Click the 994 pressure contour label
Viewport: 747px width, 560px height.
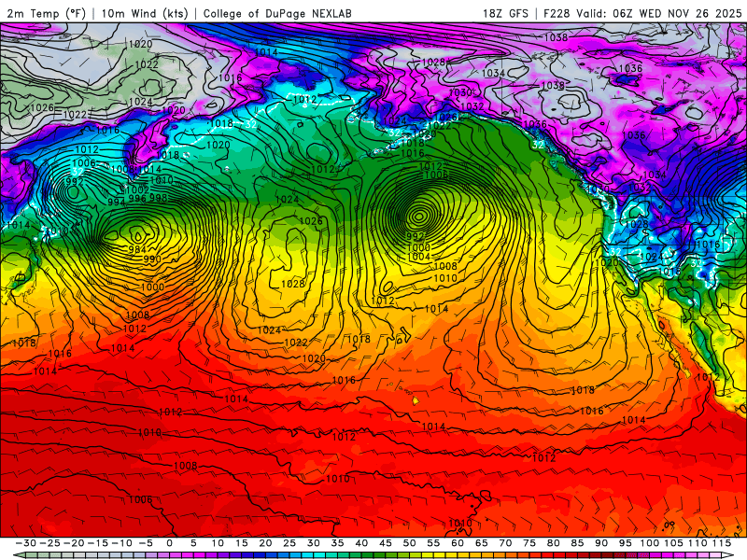116,202
